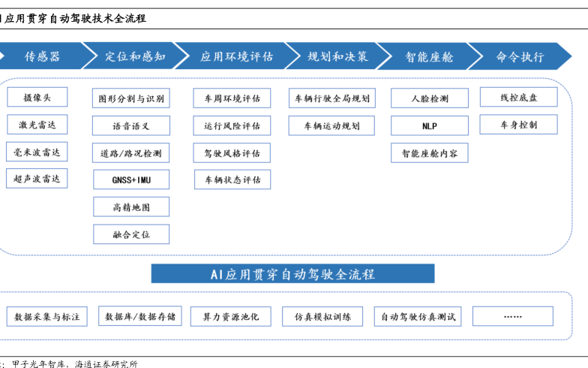The height and width of the screenshot is (368, 588).
Task: Click the ellipsis box at bottom right
Action: pyautogui.click(x=512, y=316)
